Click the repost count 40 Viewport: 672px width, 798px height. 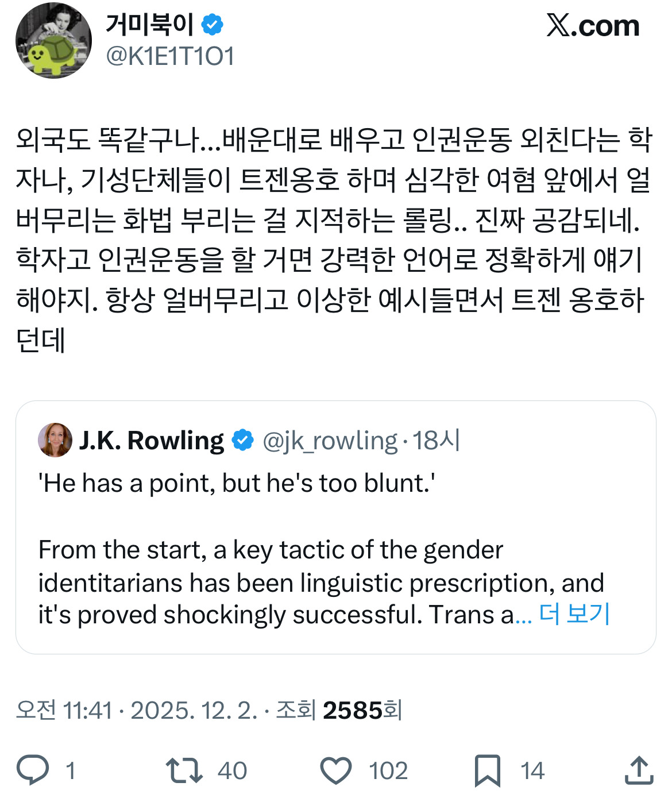coord(232,770)
